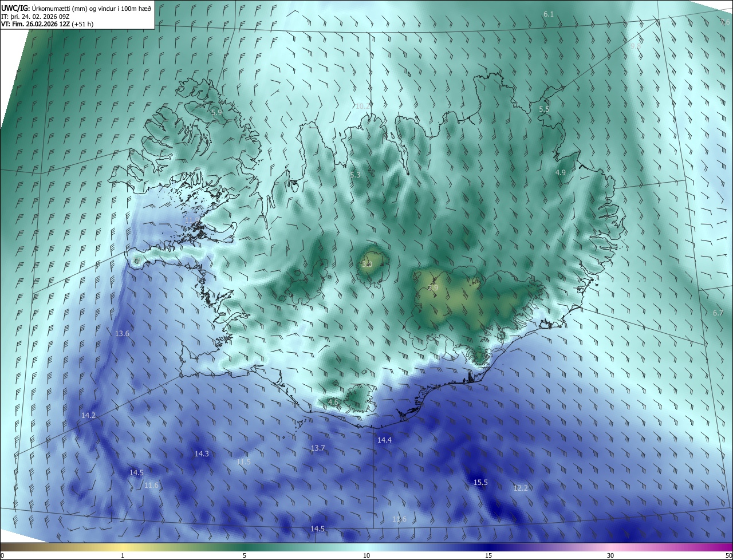Click the 12.2 value label
Screen dimensions: 733x560
pyautogui.click(x=521, y=488)
